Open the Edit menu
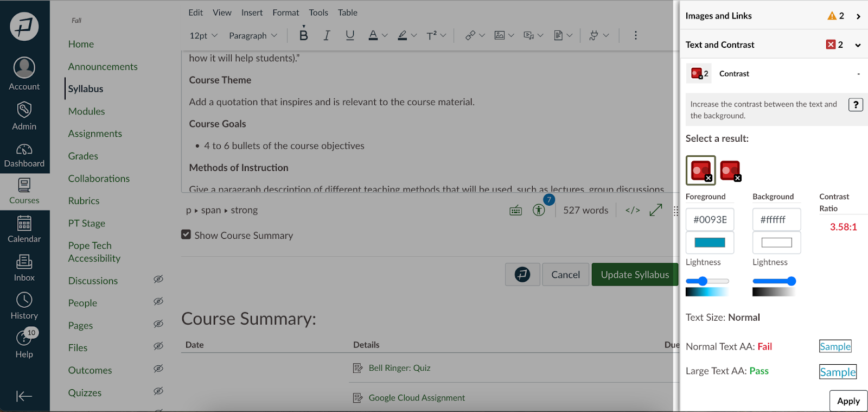 pyautogui.click(x=195, y=12)
